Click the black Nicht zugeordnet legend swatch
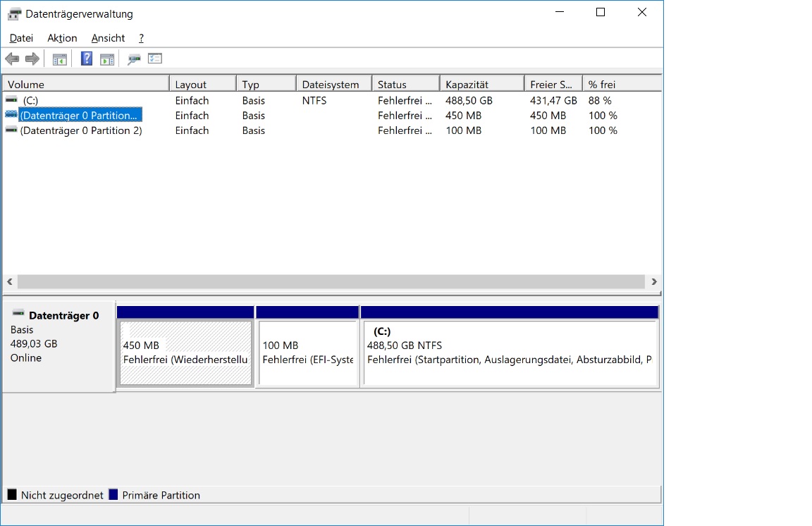The width and height of the screenshot is (812, 526). coord(12,494)
